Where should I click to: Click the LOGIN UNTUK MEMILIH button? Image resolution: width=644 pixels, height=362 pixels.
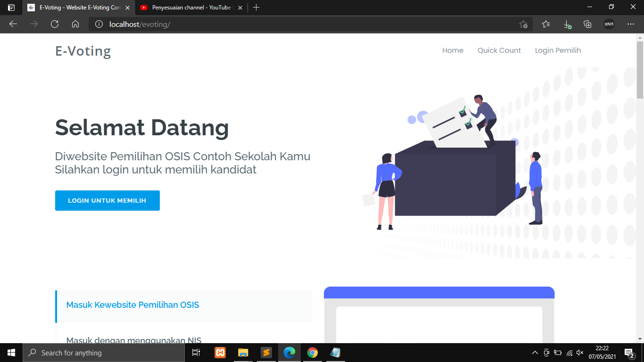coord(107,200)
